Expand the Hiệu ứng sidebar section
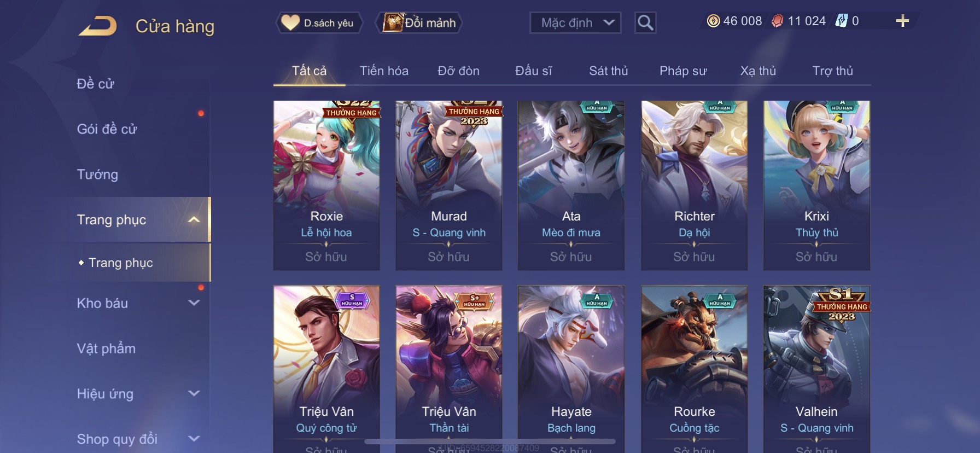The image size is (980, 453). click(x=194, y=393)
